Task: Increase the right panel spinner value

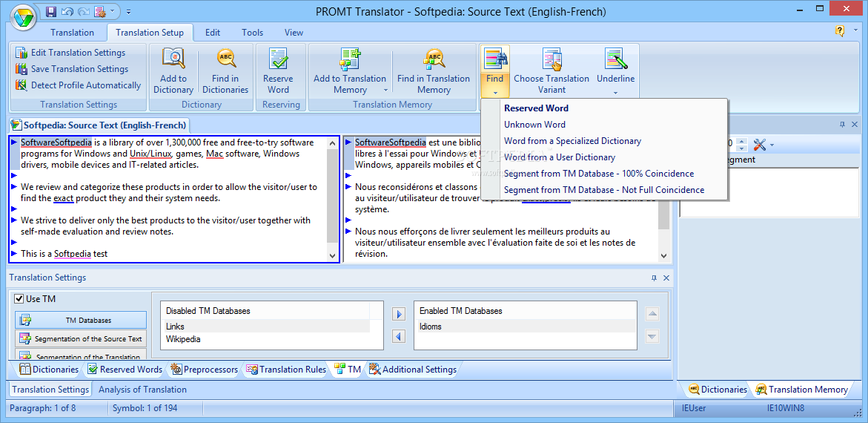Action: (742, 141)
